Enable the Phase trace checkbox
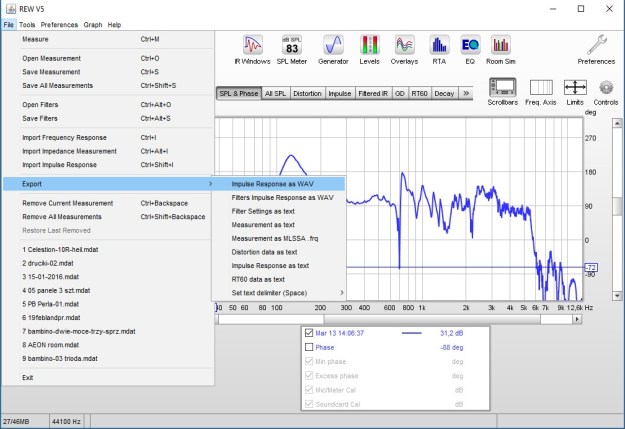Screen dimensions: 625x429 pyautogui.click(x=309, y=347)
